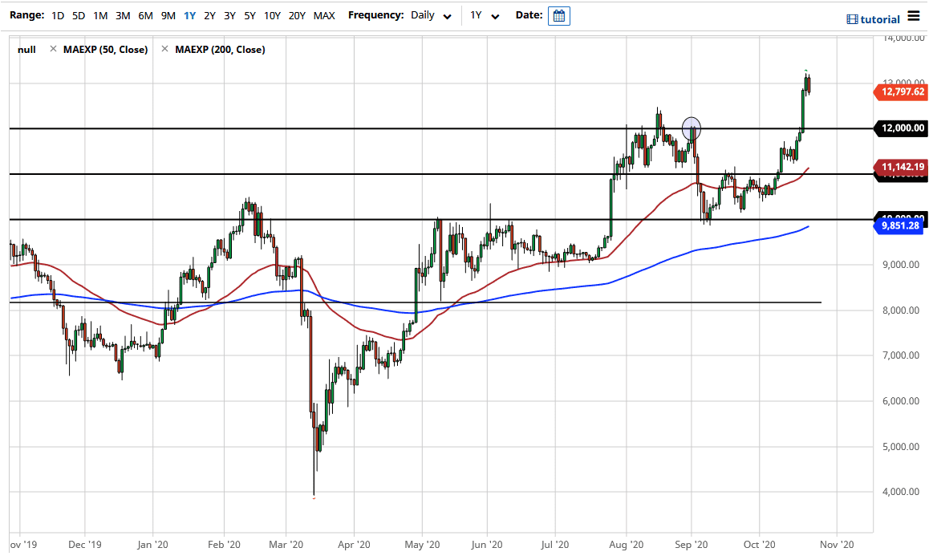Click the 6,000.00 price axis label
929x560 pixels.
(901, 401)
